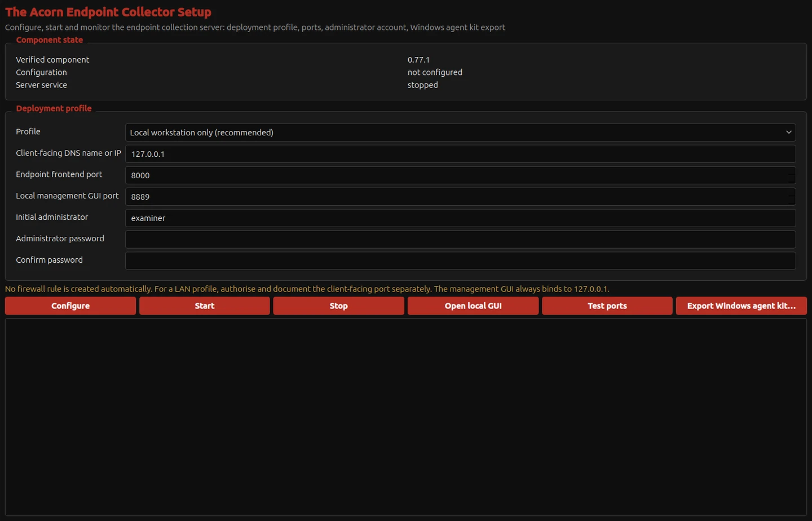Image resolution: width=812 pixels, height=521 pixels.
Task: Click the 'No firewall rule is created' notice
Action: pos(307,289)
